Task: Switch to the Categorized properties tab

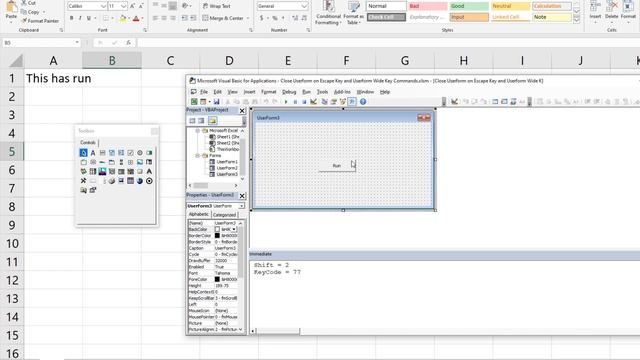Action: click(x=224, y=215)
